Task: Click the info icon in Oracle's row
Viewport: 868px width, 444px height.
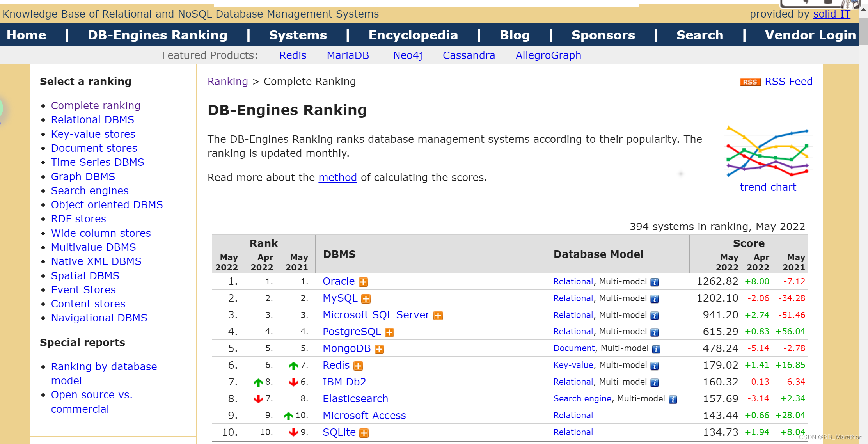Action: [655, 282]
